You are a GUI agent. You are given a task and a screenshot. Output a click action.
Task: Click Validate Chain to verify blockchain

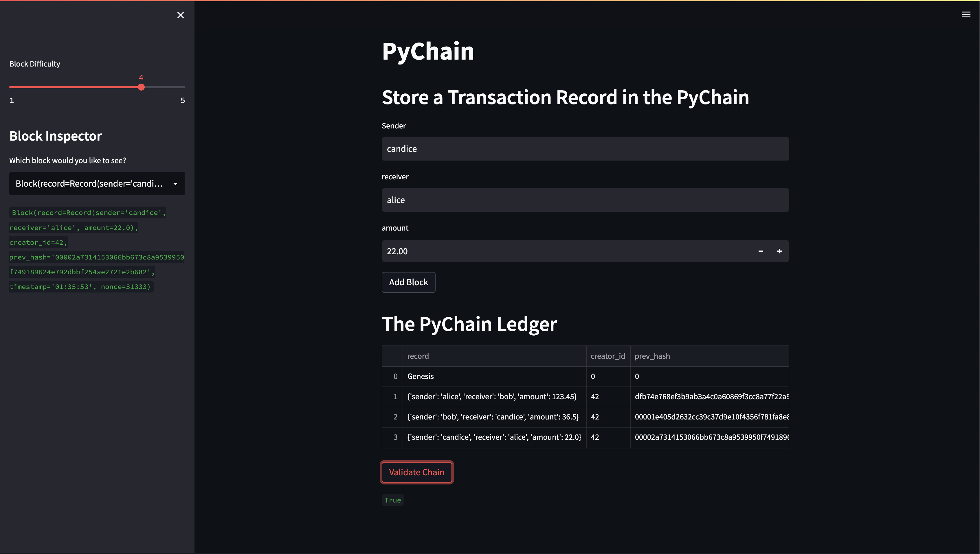[417, 472]
